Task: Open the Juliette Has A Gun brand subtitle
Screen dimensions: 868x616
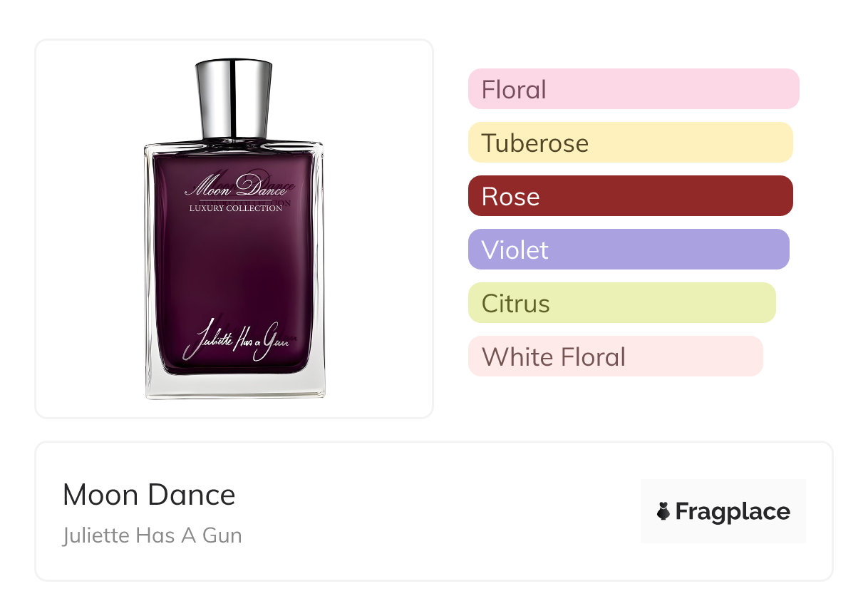Action: [x=153, y=535]
